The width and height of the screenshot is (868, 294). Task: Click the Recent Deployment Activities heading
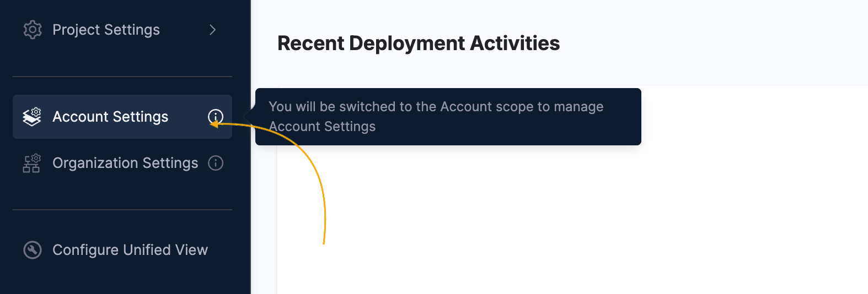click(x=419, y=43)
